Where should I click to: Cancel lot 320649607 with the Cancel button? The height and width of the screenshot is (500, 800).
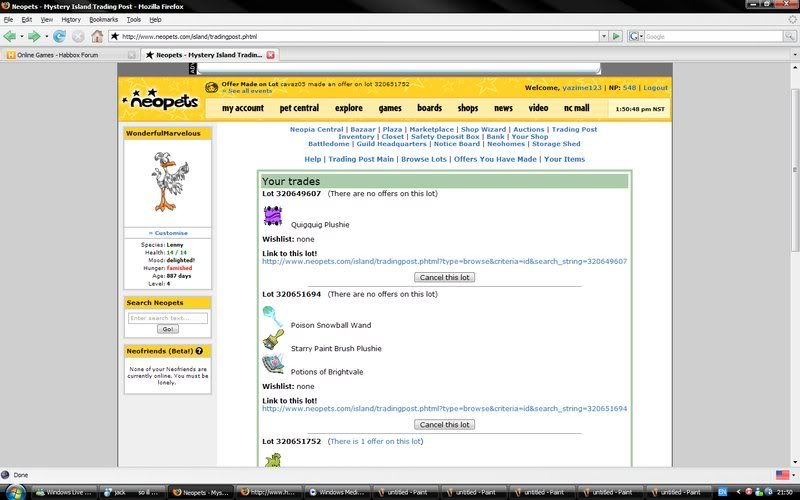point(444,277)
